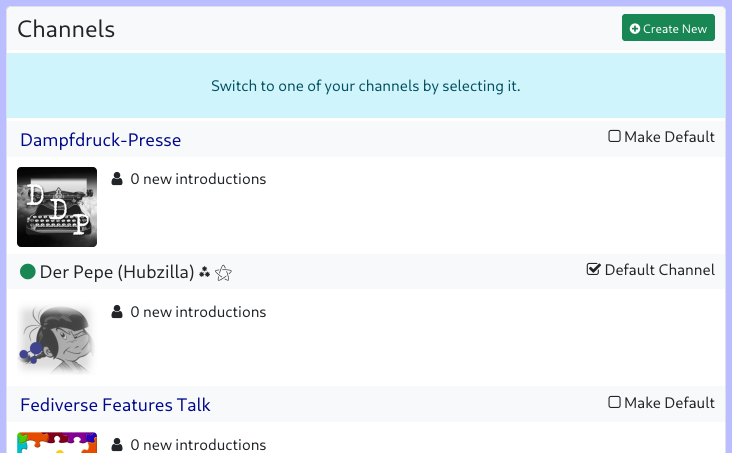This screenshot has width=732, height=453.
Task: Click the Der Pepe profile avatar
Action: pos(57,339)
